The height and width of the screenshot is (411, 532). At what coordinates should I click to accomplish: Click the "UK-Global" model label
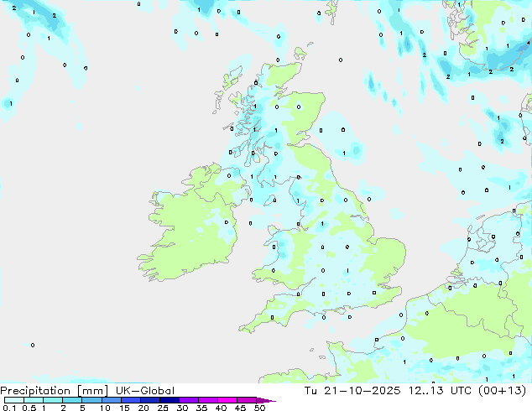[x=145, y=391]
